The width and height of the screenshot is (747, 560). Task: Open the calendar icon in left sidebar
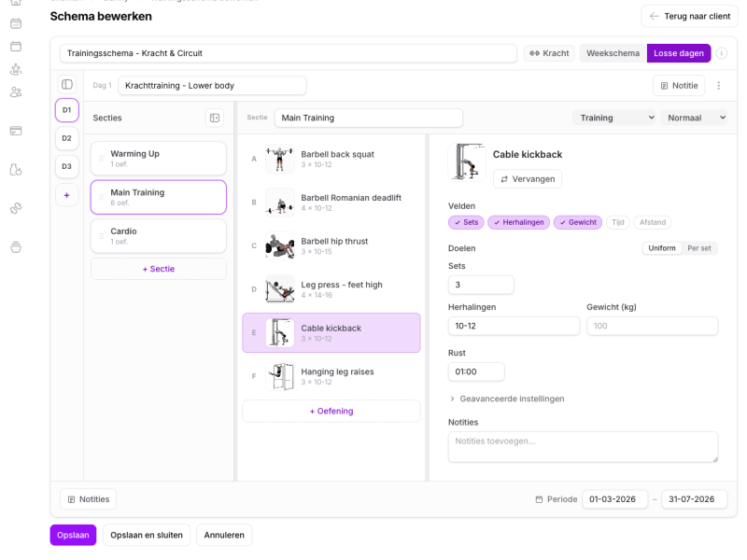tap(16, 46)
